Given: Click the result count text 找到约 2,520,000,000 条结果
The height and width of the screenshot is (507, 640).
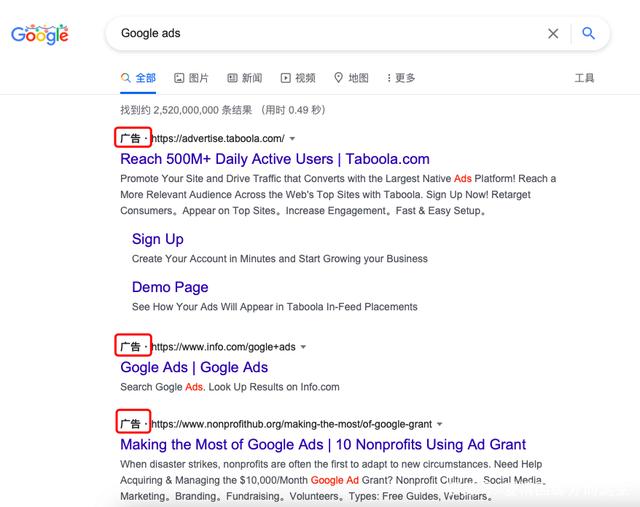Looking at the screenshot, I should pyautogui.click(x=186, y=110).
